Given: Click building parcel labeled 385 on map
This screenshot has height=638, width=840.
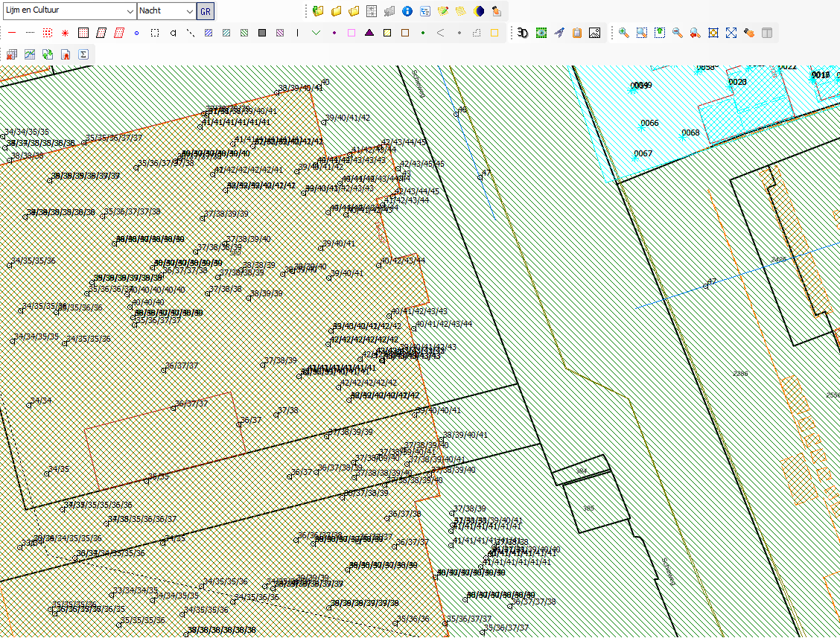Looking at the screenshot, I should click(588, 508).
